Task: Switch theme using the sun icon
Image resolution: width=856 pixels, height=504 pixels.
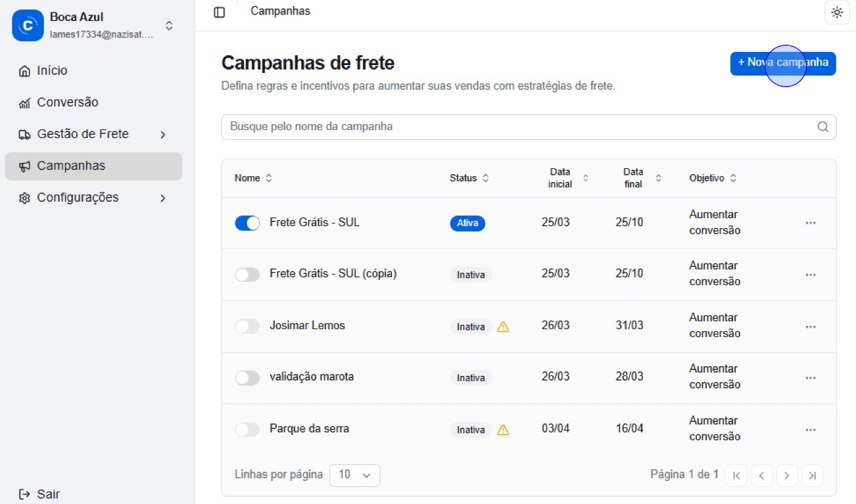Action: pos(837,12)
